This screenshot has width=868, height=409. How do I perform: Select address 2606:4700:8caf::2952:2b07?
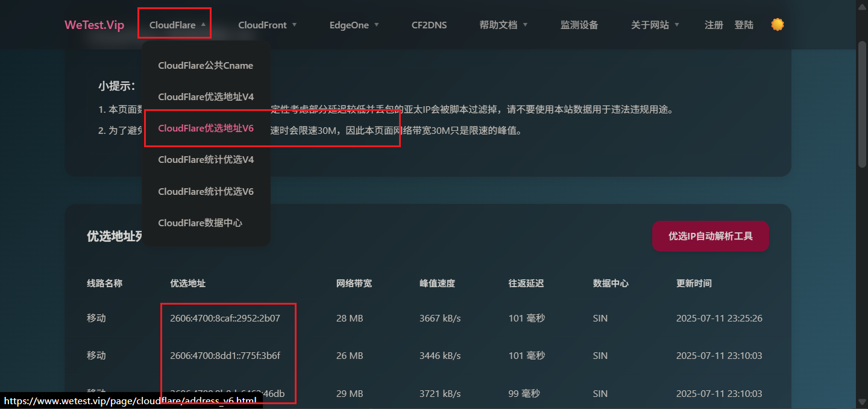pos(225,318)
